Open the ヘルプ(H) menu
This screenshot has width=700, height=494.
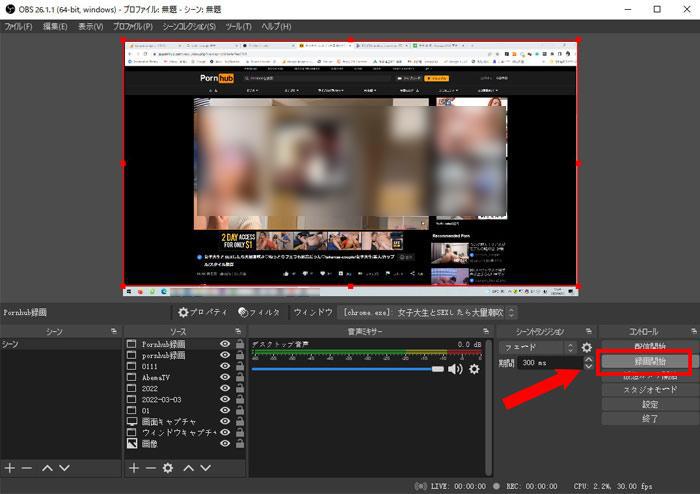click(276, 27)
